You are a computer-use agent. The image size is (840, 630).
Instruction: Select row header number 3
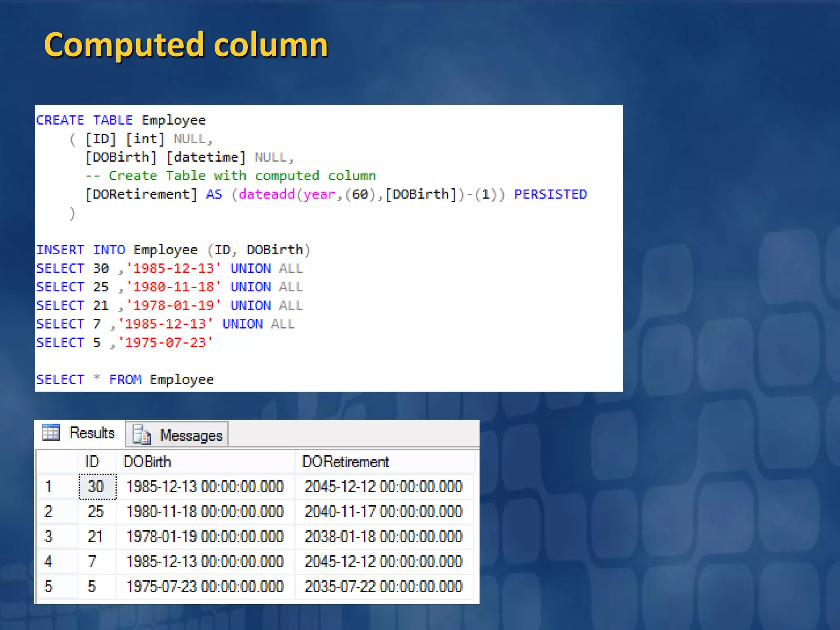point(57,536)
